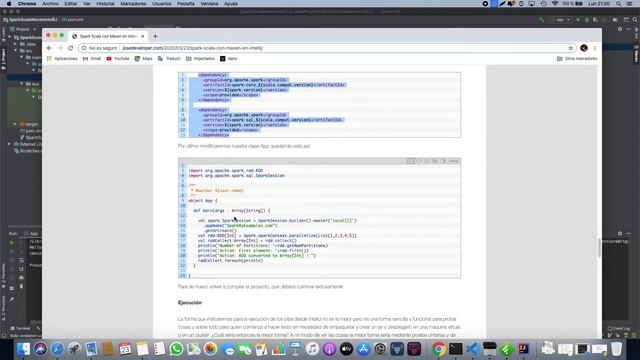
Task: Open the Marcadores menu
Action: click(133, 4)
